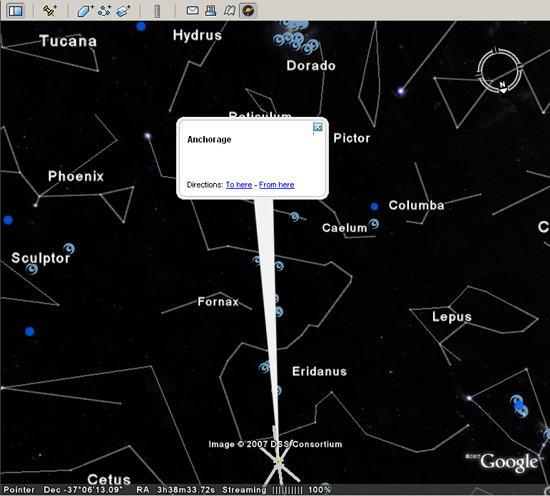Click the Google logo watermark
Screen dimensions: 550x496
(x=509, y=462)
